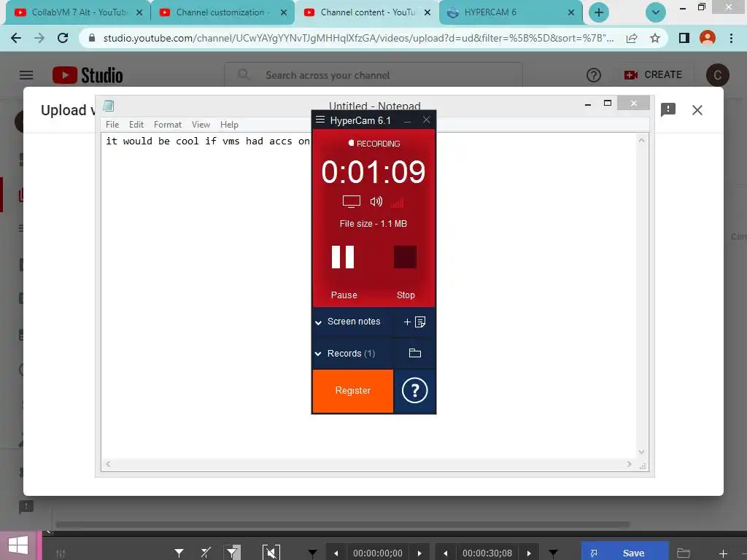Send feedback from the upload dialog
The height and width of the screenshot is (560, 747).
pos(668,110)
